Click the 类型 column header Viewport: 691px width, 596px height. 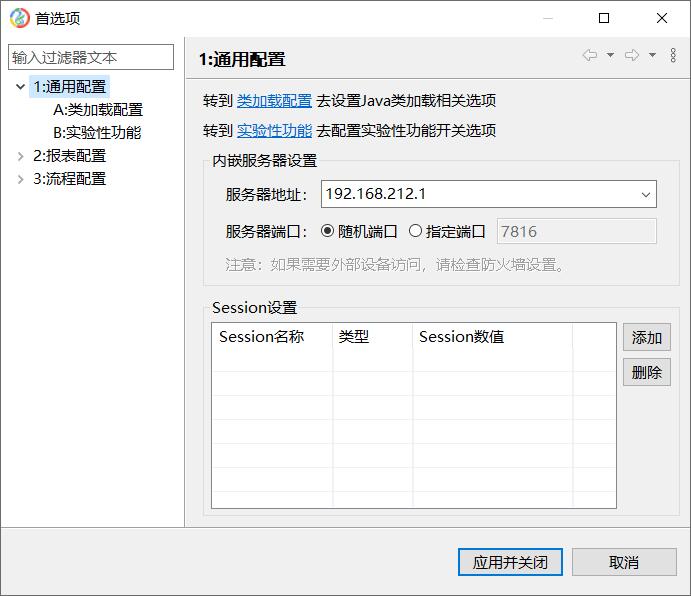coord(373,337)
